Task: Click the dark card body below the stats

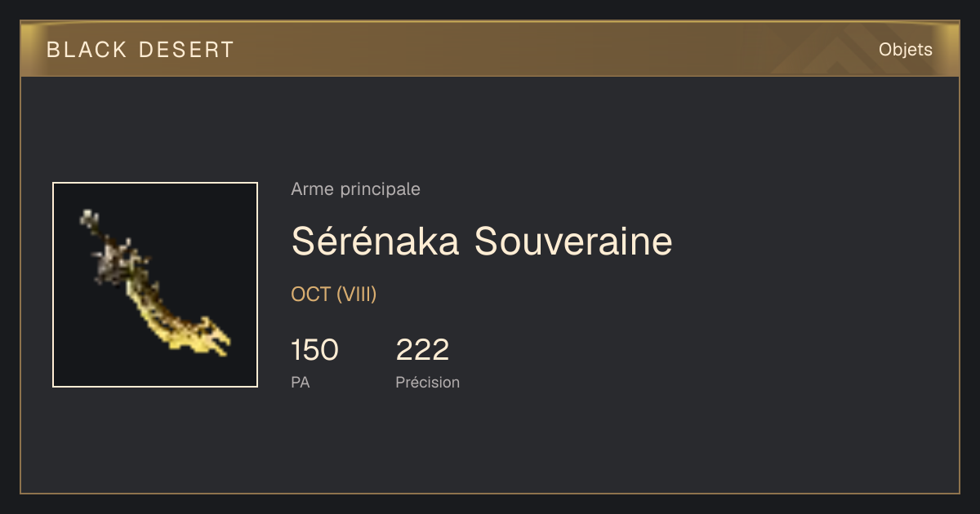Action: tap(490, 445)
